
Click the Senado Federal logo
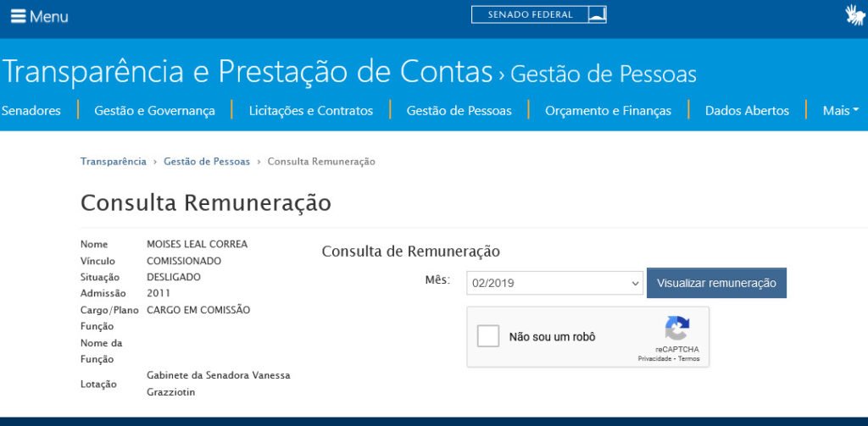(x=538, y=14)
